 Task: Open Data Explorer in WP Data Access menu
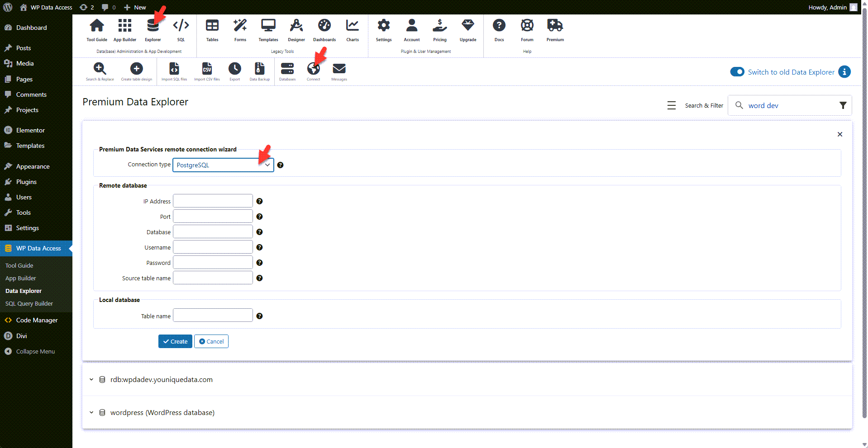[24, 291]
